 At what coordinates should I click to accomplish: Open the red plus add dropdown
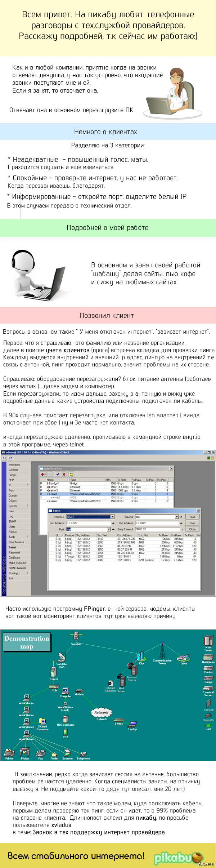(x=43, y=474)
